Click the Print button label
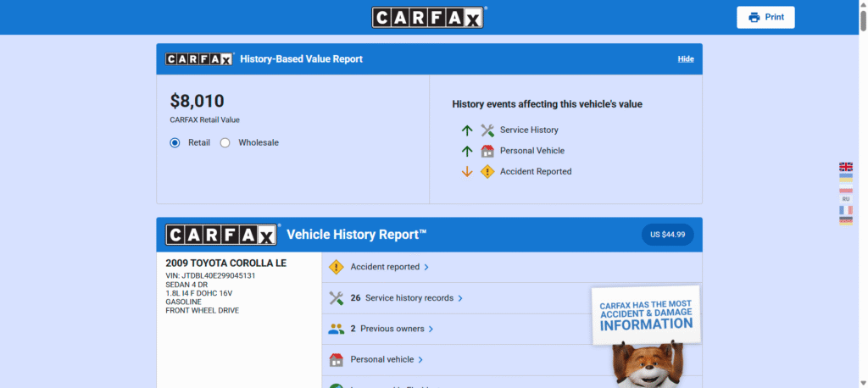This screenshot has height=388, width=868. tap(775, 17)
